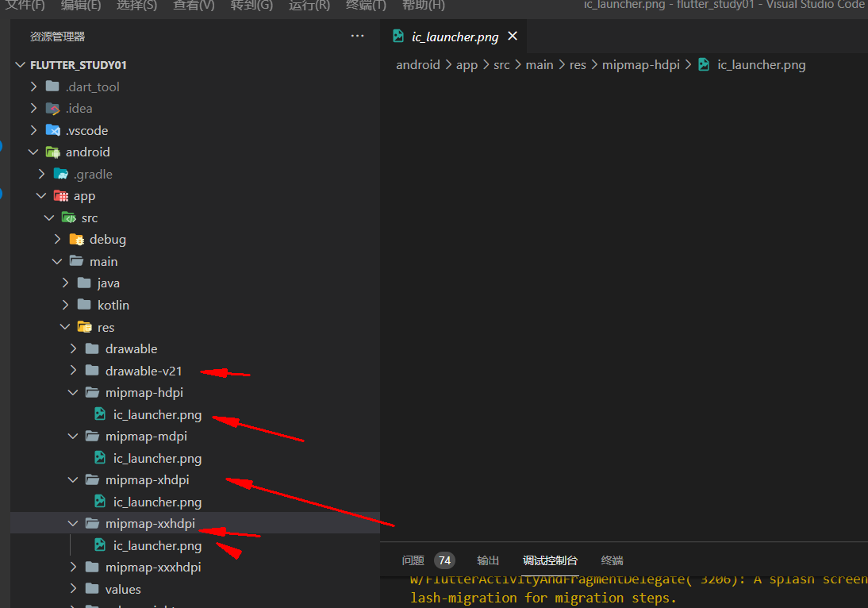Viewport: 868px width, 608px height.
Task: Click the 74 problems count badge
Action: (x=444, y=560)
